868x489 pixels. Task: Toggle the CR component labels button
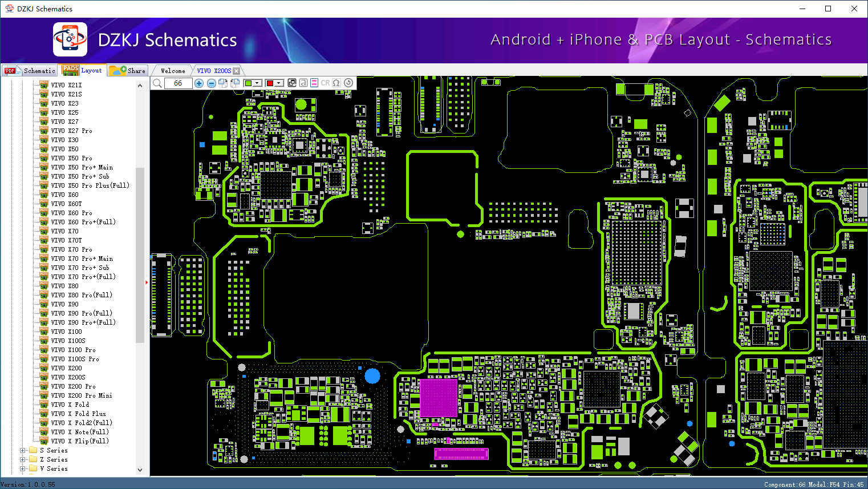coord(325,83)
